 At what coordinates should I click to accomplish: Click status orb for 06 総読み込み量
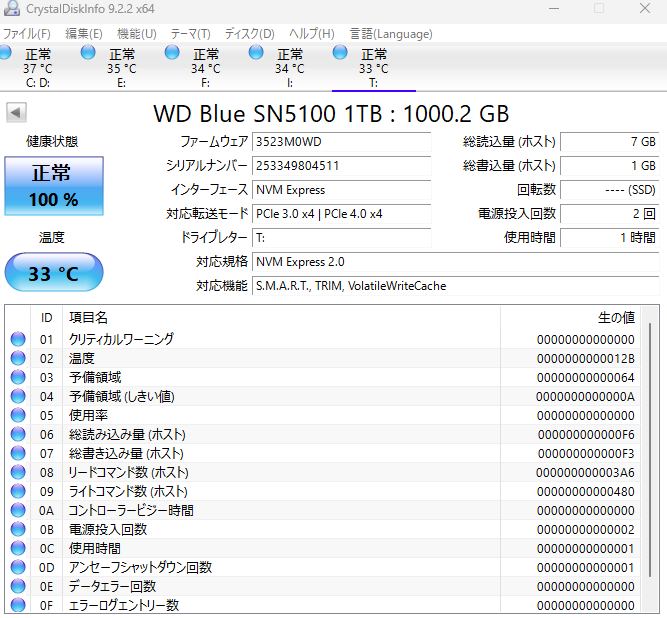[x=18, y=434]
